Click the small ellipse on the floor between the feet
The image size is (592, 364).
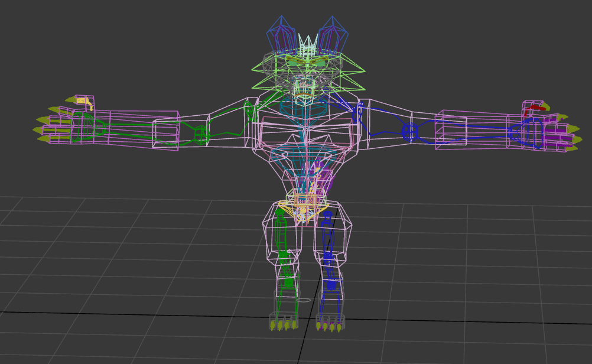[303, 300]
